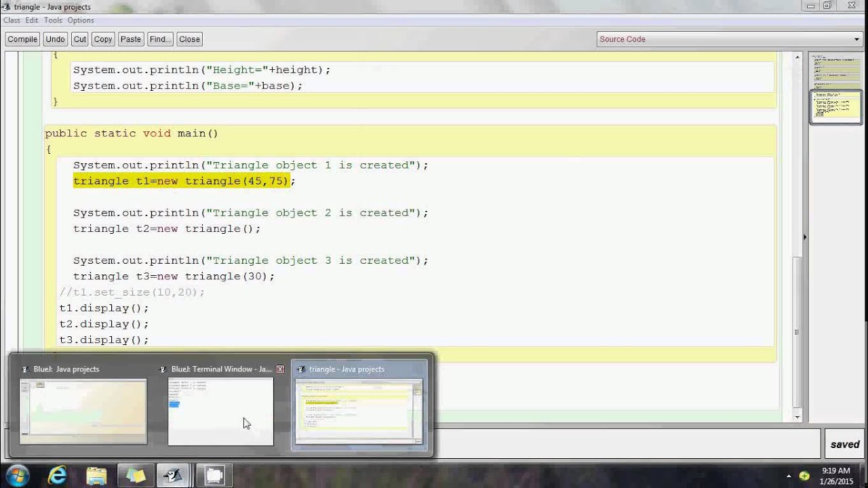Click the t2.display(); statement

(104, 324)
